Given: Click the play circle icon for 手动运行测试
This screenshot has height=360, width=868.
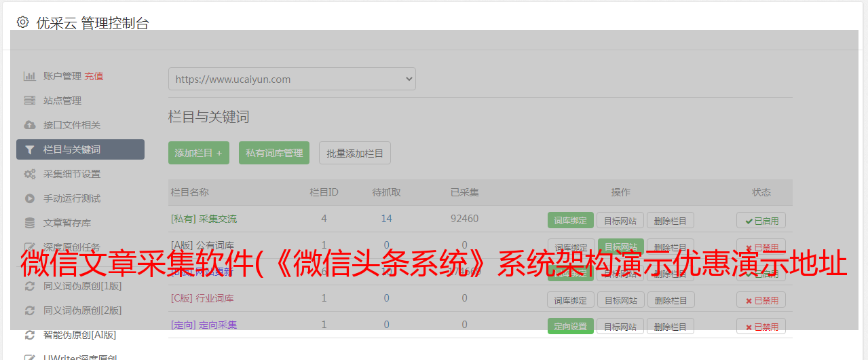Looking at the screenshot, I should 30,198.
